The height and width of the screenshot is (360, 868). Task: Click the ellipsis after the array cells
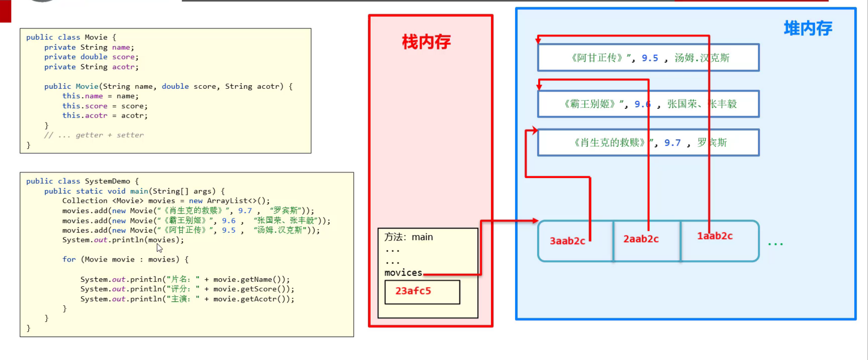pos(776,244)
